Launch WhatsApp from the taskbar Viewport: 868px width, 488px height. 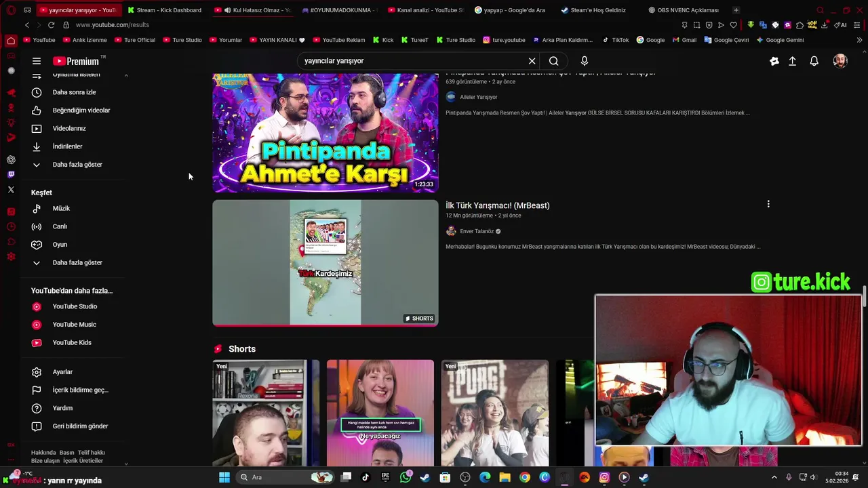pyautogui.click(x=406, y=477)
